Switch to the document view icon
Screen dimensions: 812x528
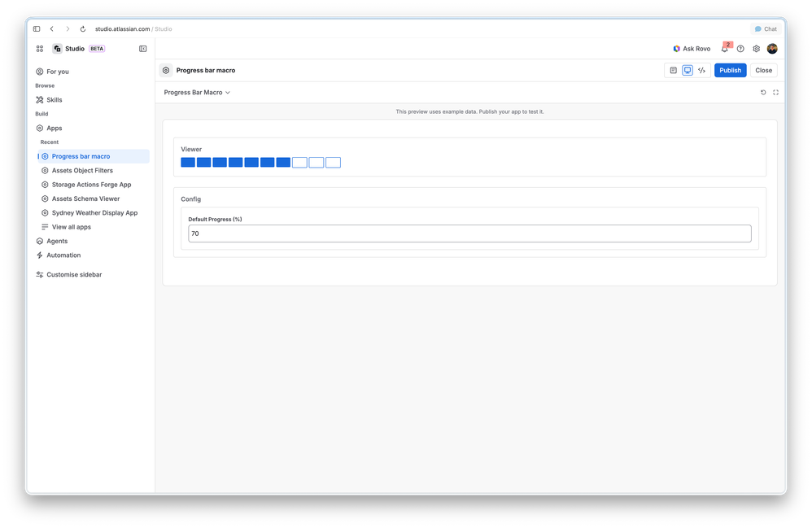[673, 71]
